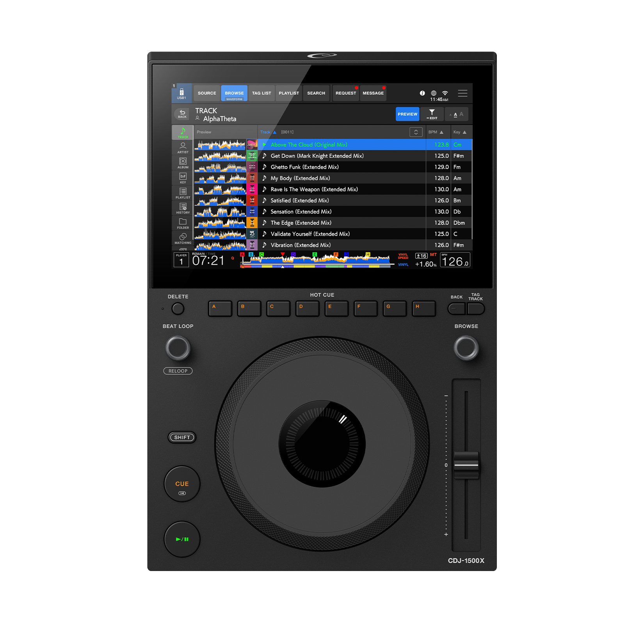Tap the Wi-Fi status icon
This screenshot has width=644, height=644.
tap(445, 93)
